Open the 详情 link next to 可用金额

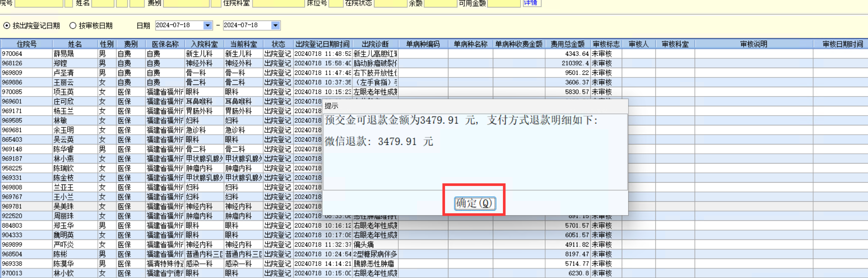pyautogui.click(x=531, y=3)
